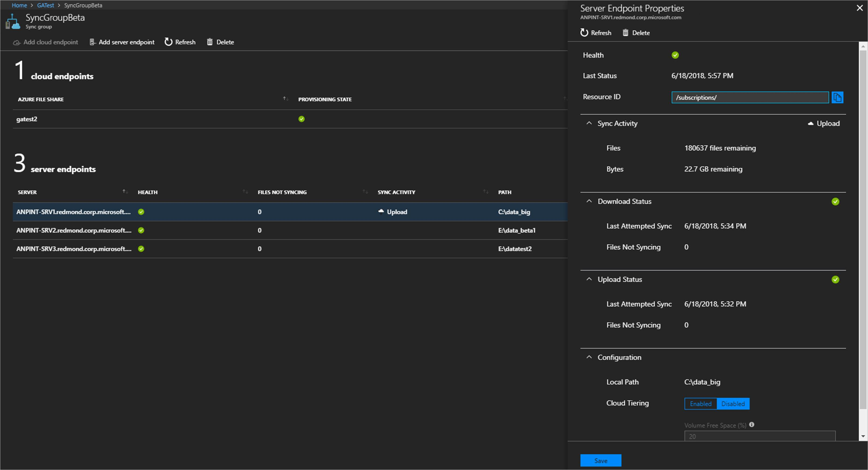Go to Home in the breadcrumb

19,5
